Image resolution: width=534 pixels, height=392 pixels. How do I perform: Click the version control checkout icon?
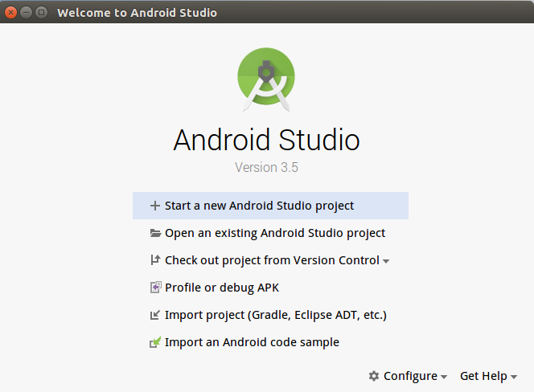155,260
